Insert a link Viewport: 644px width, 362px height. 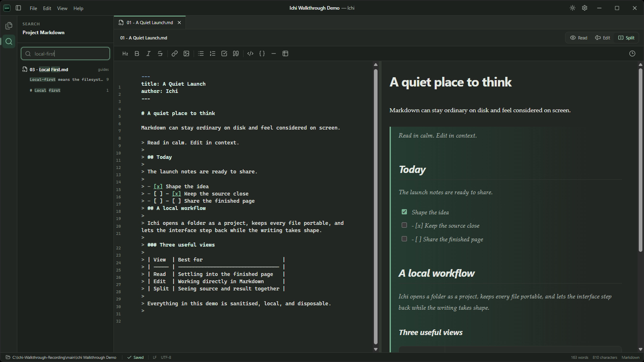[175, 53]
